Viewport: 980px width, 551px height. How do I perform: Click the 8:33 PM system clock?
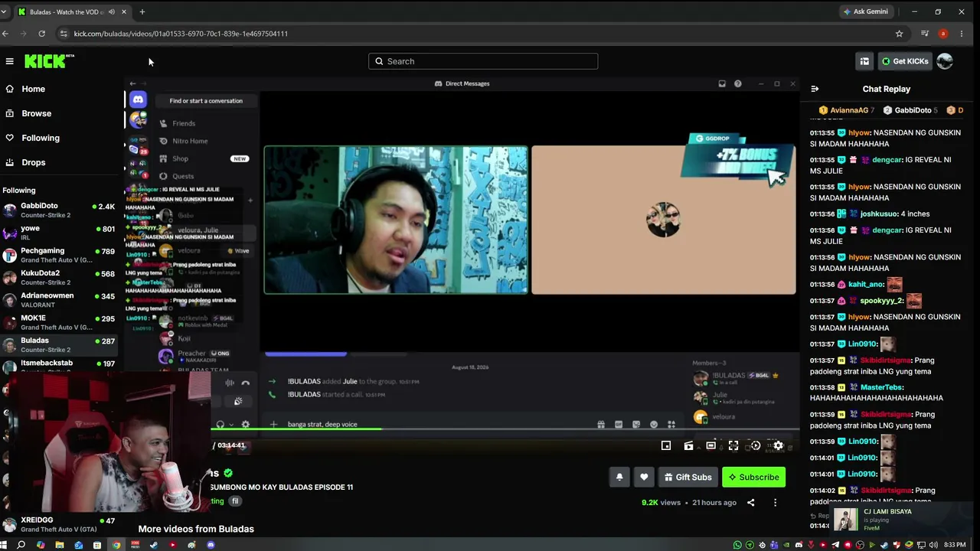955,545
